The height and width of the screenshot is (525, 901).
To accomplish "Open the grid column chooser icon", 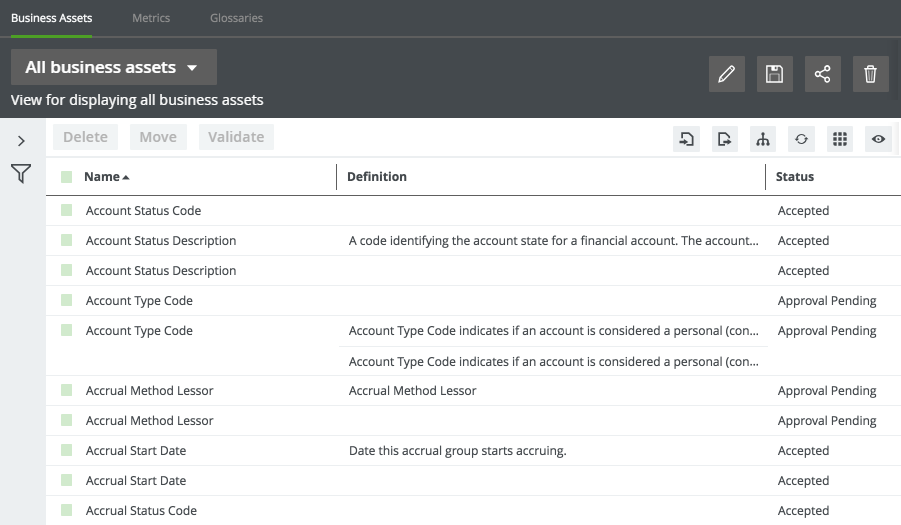I will coord(840,139).
